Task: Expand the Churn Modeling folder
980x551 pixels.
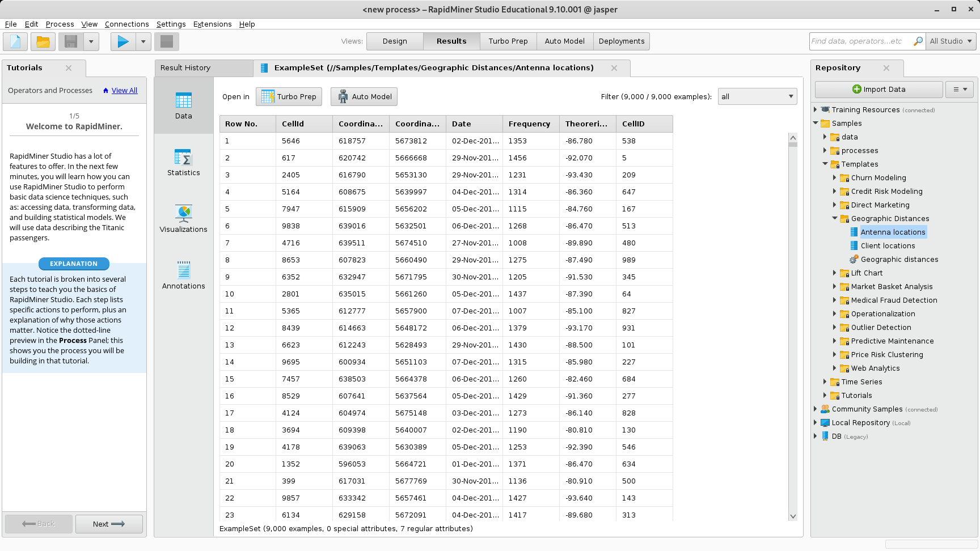Action: (x=834, y=177)
